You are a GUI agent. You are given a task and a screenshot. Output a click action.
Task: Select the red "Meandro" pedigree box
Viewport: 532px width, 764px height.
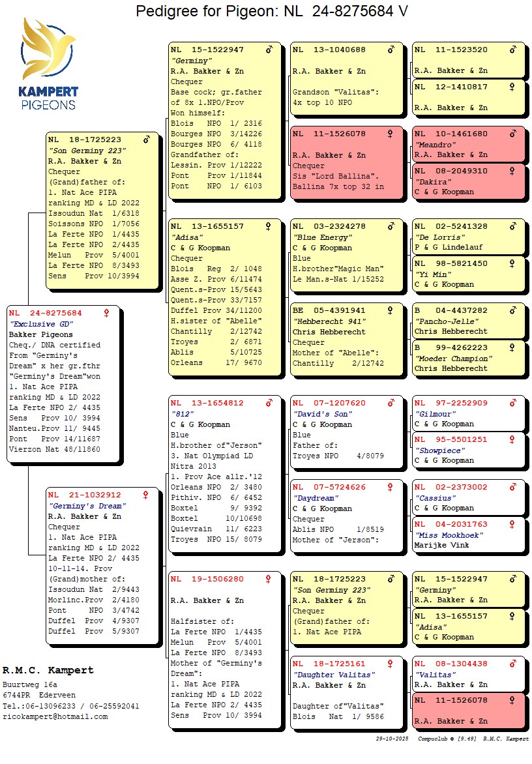pos(468,144)
